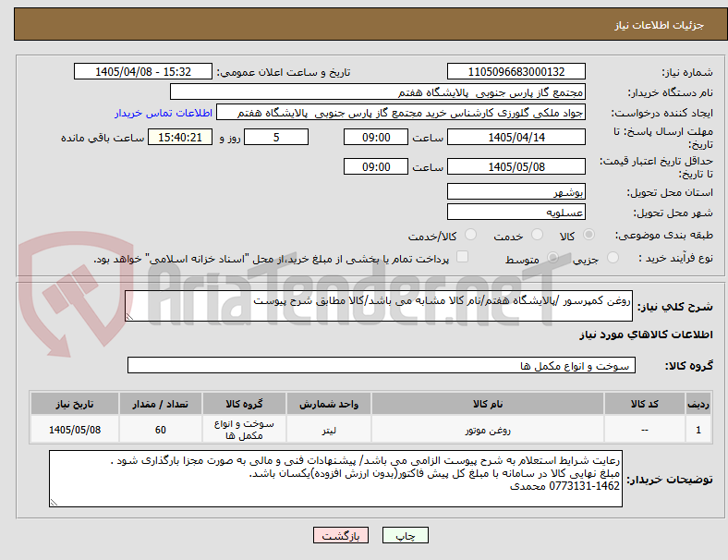
Task: Click the اطلاعات کالاهای مورد نیاز heading
Action: [646, 335]
